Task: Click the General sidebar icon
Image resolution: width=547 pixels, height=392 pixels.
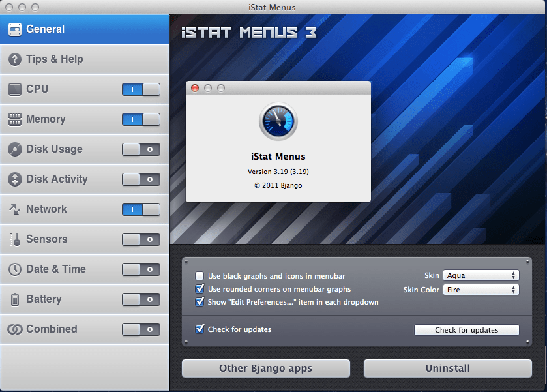Action: pos(14,29)
